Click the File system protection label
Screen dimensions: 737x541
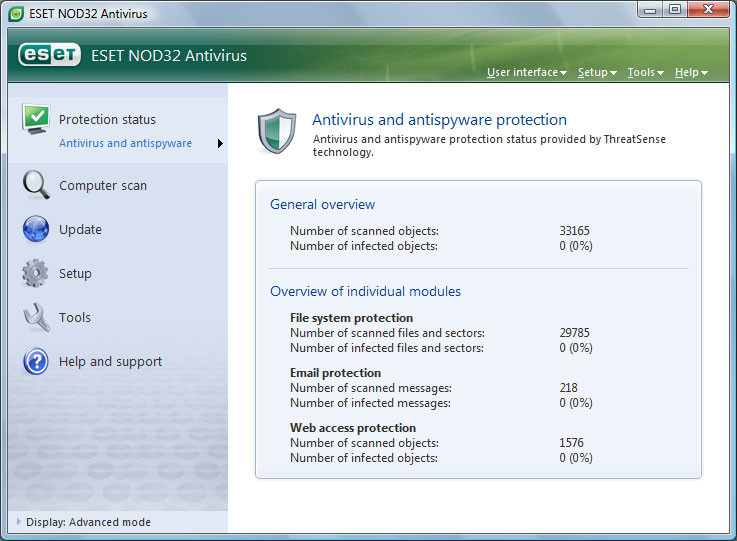coord(351,318)
